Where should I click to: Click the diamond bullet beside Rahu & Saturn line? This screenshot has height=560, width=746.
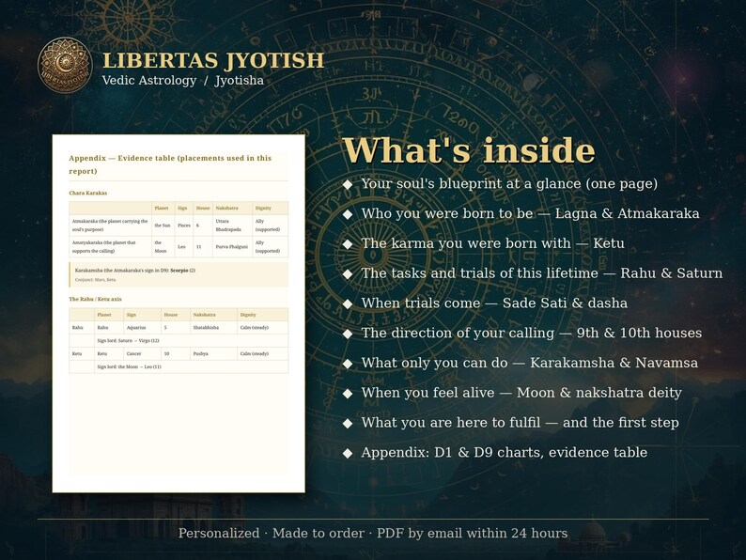(348, 274)
